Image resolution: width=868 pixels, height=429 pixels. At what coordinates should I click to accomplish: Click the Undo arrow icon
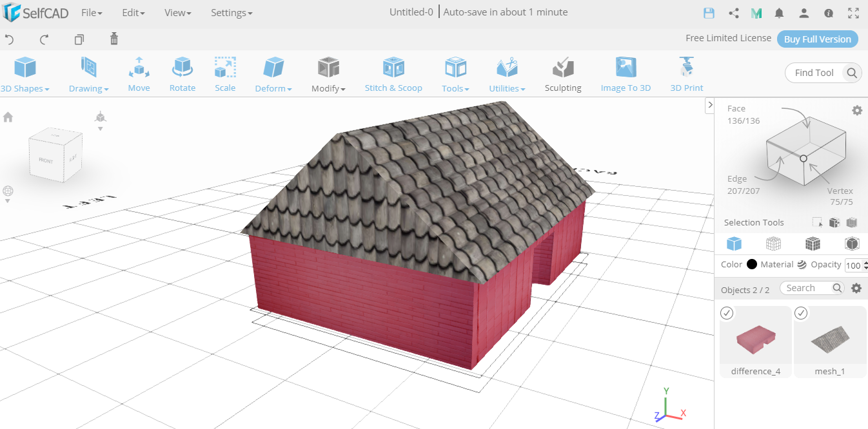tap(9, 39)
